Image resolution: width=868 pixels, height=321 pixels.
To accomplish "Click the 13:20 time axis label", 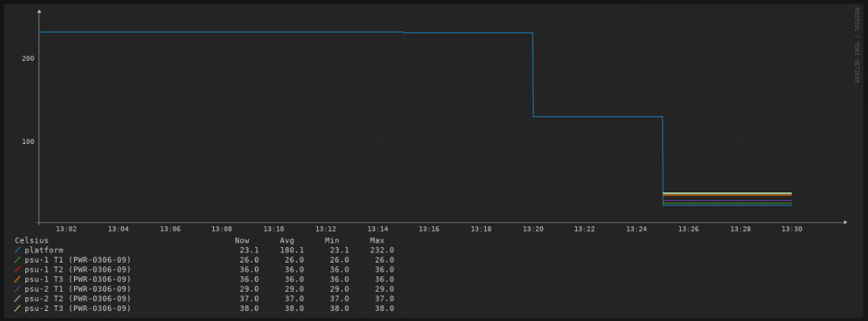I will click(x=533, y=229).
